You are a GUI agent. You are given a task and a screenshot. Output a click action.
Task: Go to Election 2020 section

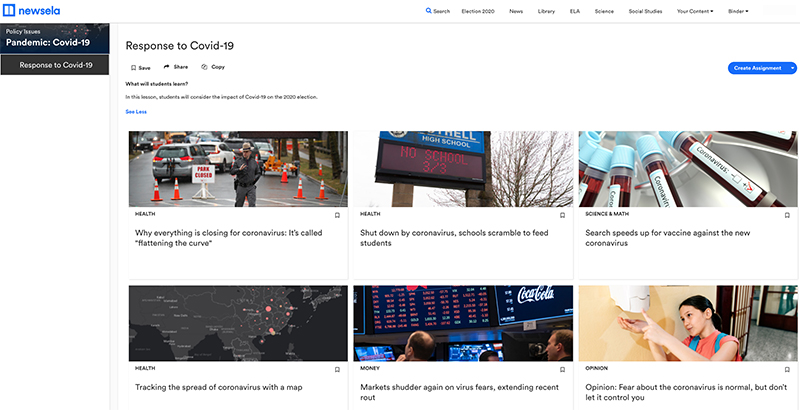pyautogui.click(x=478, y=11)
